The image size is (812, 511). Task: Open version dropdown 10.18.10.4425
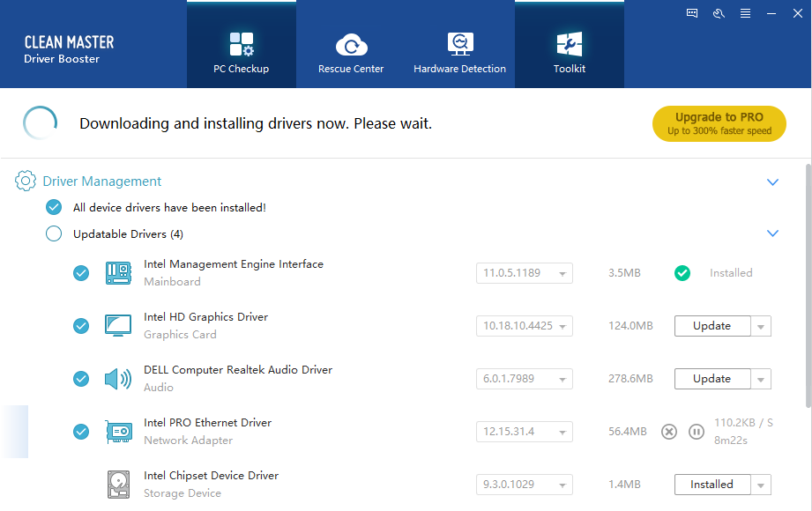point(524,326)
